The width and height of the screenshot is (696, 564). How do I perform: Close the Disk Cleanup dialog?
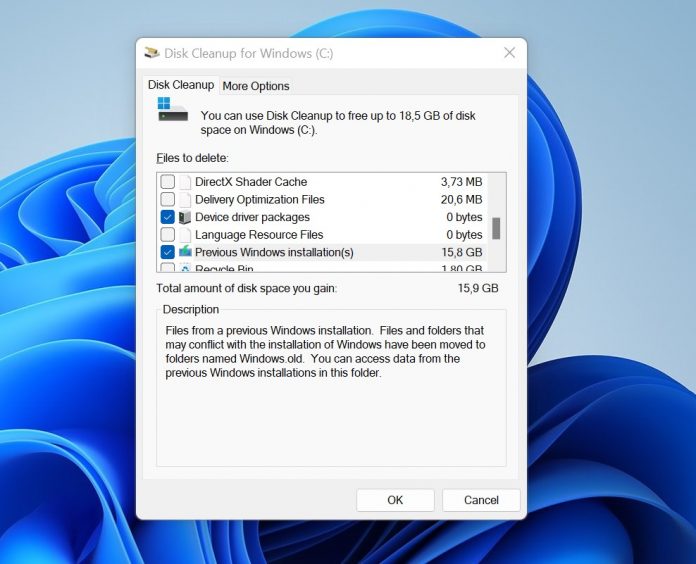click(x=509, y=53)
